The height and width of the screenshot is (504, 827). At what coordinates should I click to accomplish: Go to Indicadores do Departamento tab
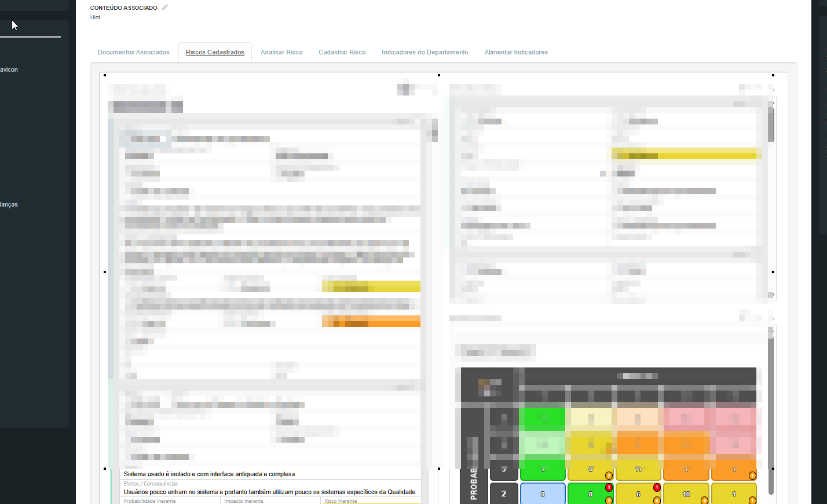tap(425, 52)
